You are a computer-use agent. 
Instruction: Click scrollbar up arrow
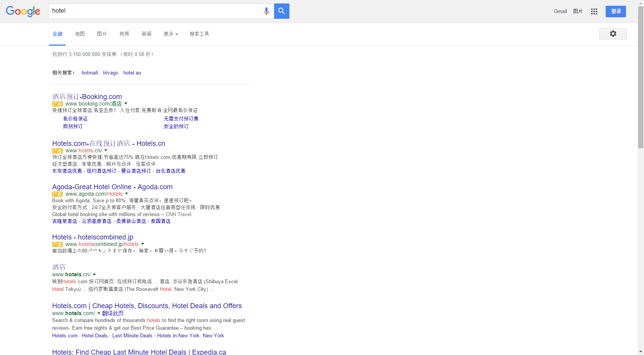641,3
